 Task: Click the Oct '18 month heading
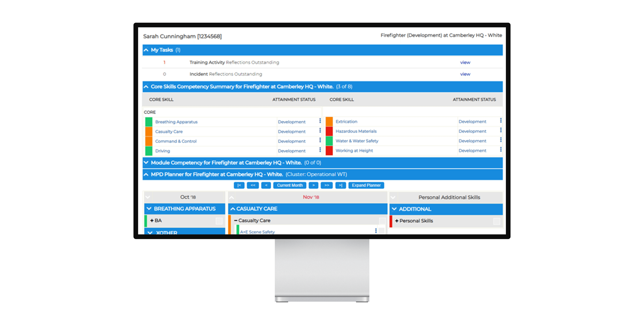(x=188, y=197)
